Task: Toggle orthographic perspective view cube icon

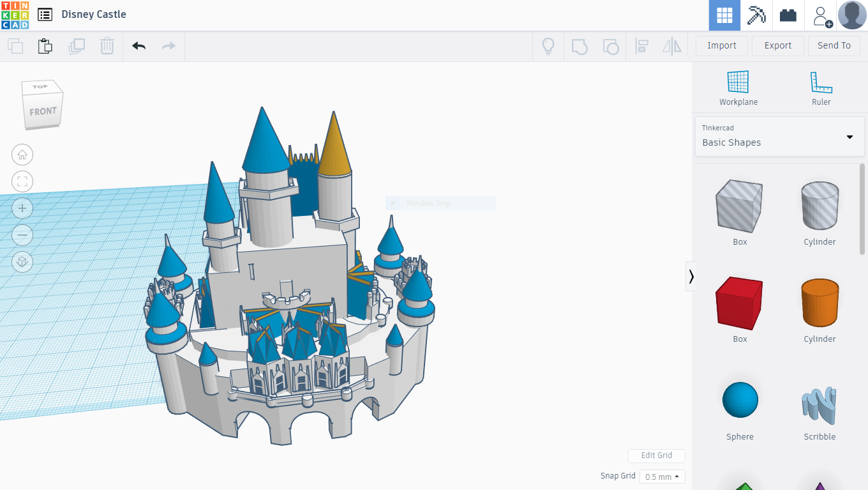Action: pyautogui.click(x=22, y=262)
